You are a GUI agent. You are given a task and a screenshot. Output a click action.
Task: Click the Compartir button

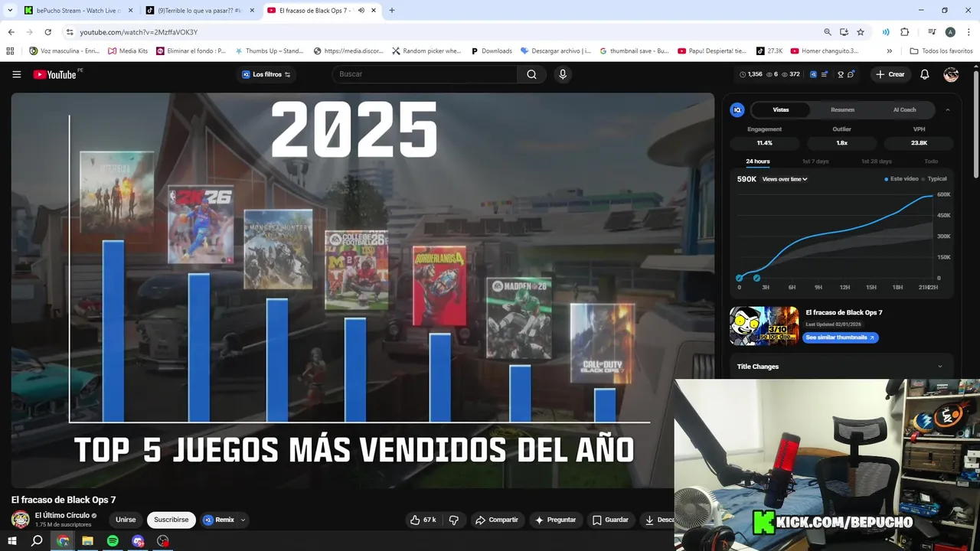pos(497,520)
